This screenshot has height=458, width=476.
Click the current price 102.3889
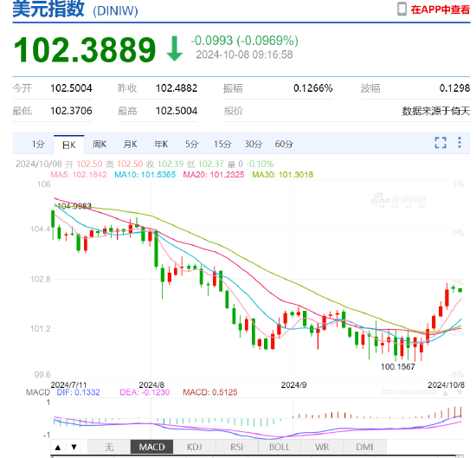coord(85,49)
